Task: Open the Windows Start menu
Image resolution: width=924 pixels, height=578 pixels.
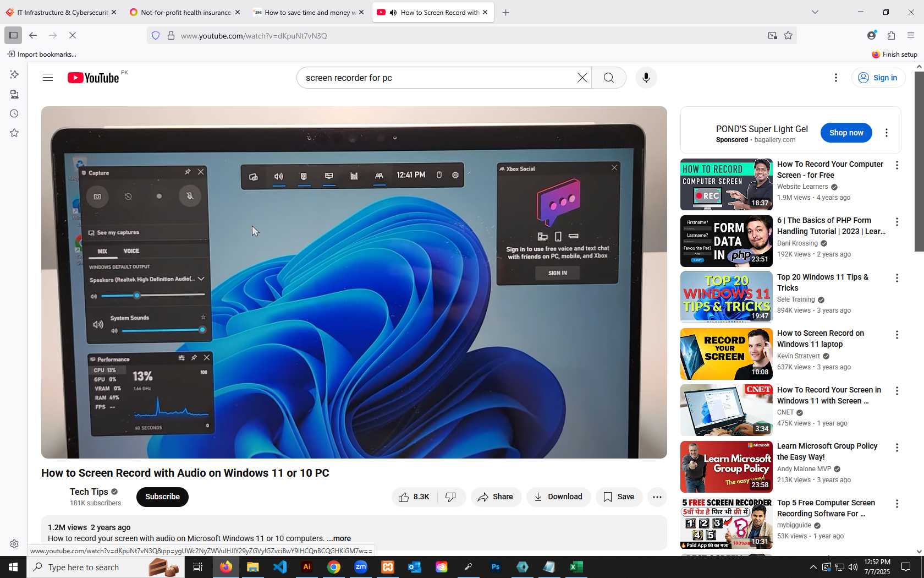Action: click(x=13, y=567)
